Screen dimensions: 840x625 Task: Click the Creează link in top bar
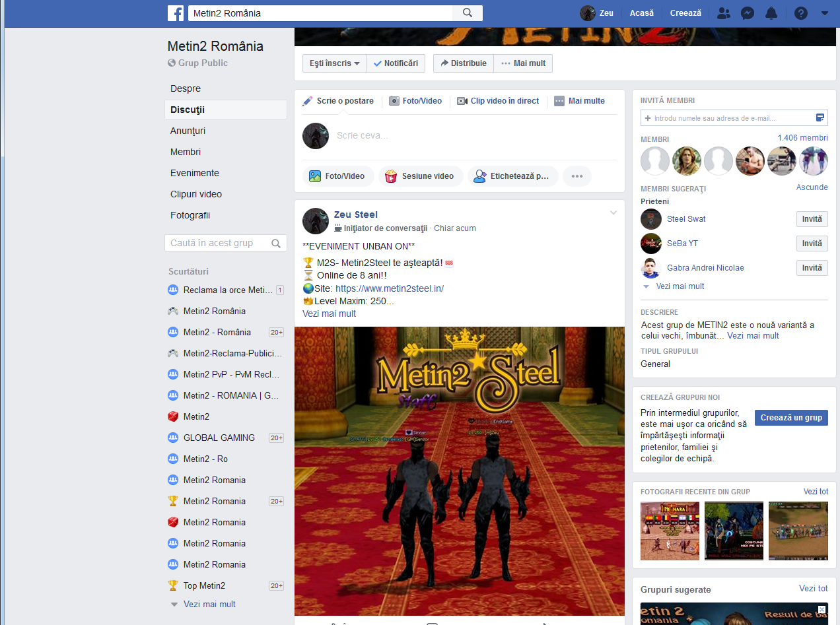point(685,13)
